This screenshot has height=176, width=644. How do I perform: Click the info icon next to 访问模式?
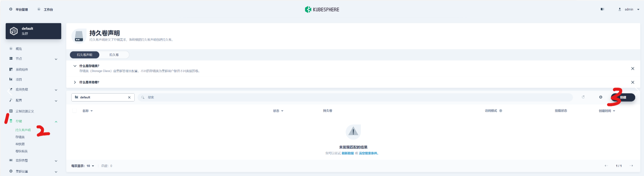coord(501,111)
